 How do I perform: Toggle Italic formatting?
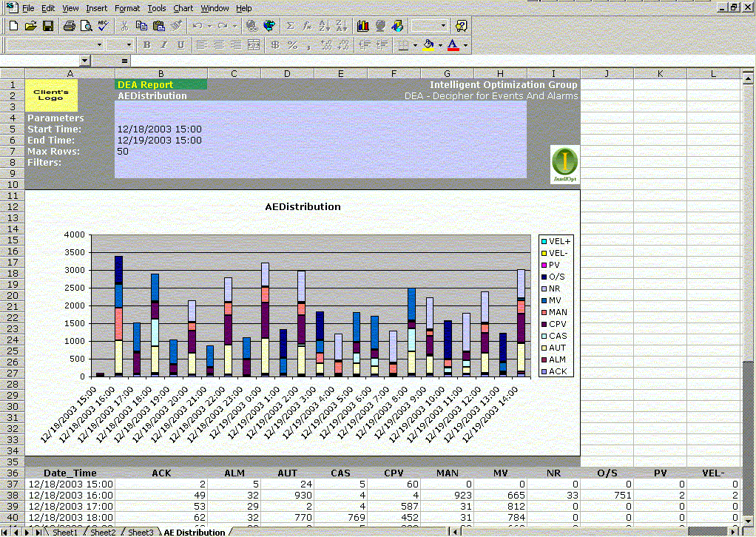pos(163,45)
